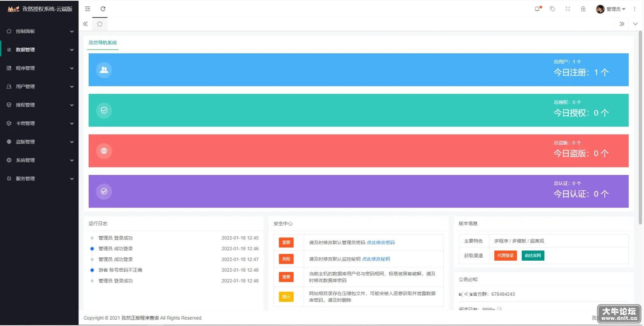Viewport: 644px width, 326px height.
Task: Expand the 程序管理 chevron
Action: [x=72, y=68]
